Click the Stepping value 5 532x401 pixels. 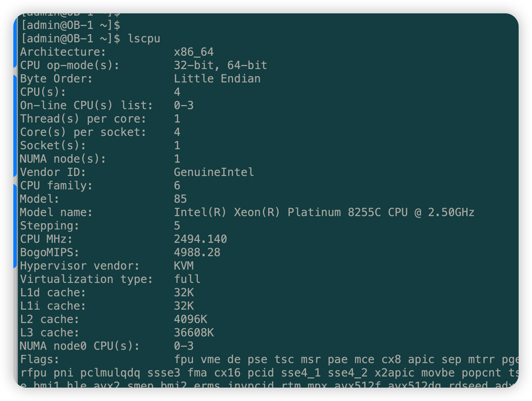177,226
